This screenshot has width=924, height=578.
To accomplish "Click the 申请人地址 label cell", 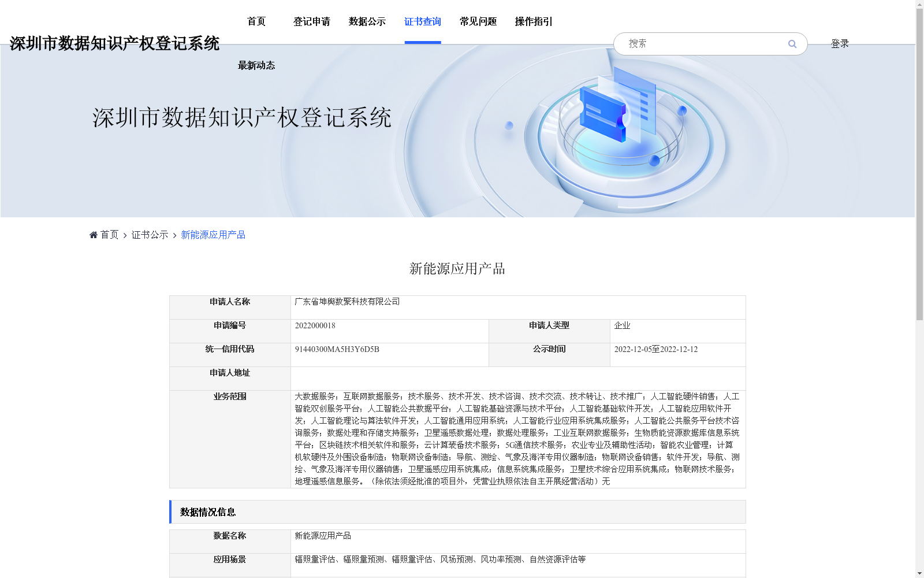I will click(230, 379).
